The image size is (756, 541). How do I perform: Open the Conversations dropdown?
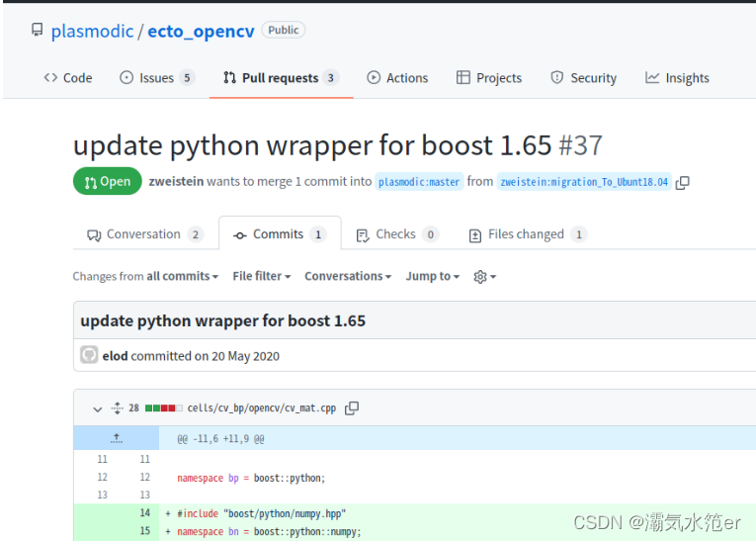348,276
